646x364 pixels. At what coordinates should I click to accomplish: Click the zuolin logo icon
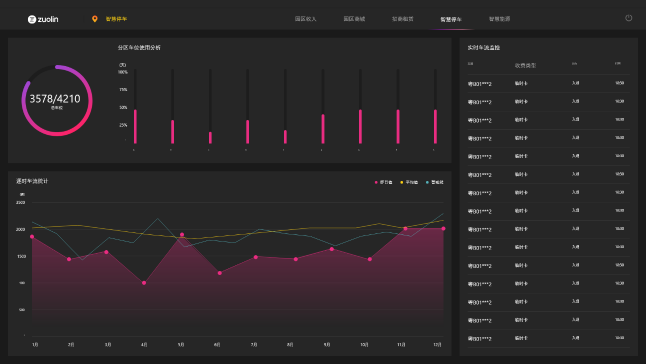pyautogui.click(x=32, y=19)
